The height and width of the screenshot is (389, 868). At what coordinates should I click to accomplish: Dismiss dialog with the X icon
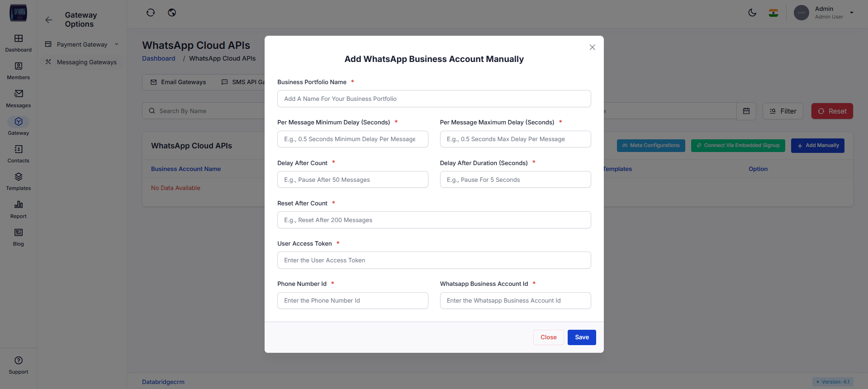pos(592,47)
